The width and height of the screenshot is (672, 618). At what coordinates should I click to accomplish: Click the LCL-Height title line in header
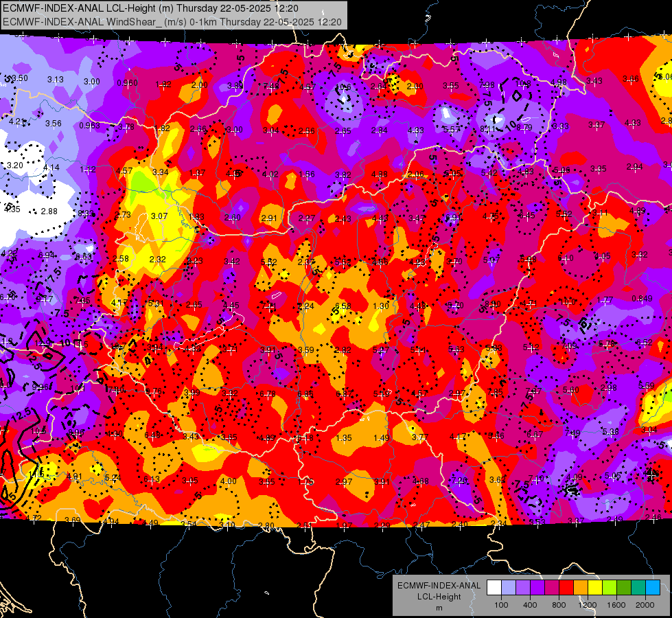[150, 8]
